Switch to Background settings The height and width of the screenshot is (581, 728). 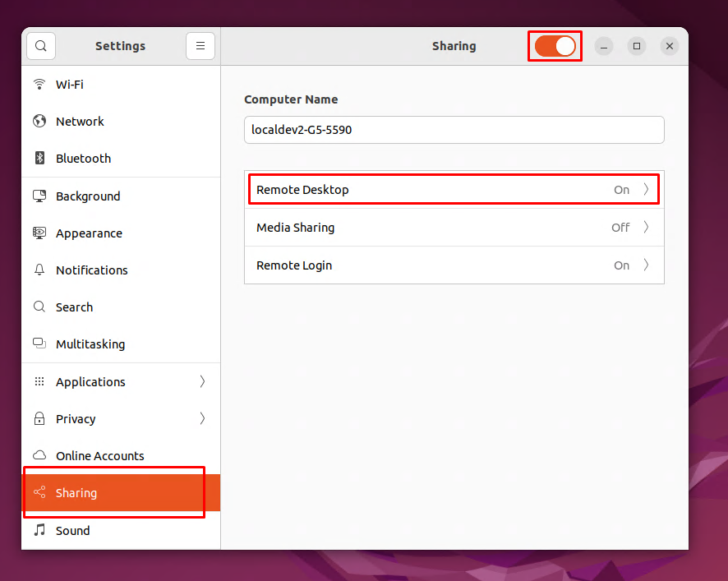(x=121, y=196)
